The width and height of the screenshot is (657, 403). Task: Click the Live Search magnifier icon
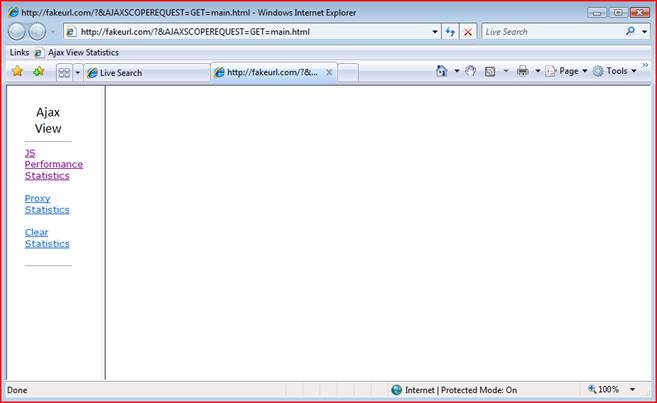630,32
